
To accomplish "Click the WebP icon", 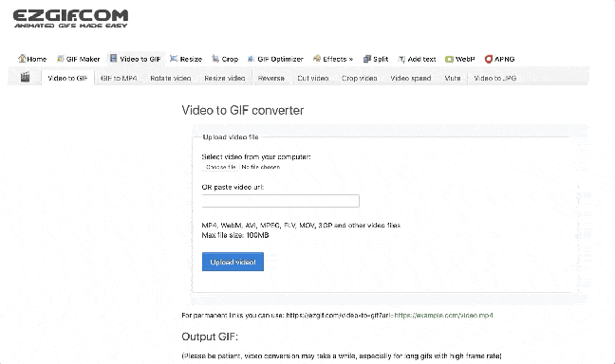I will 449,59.
